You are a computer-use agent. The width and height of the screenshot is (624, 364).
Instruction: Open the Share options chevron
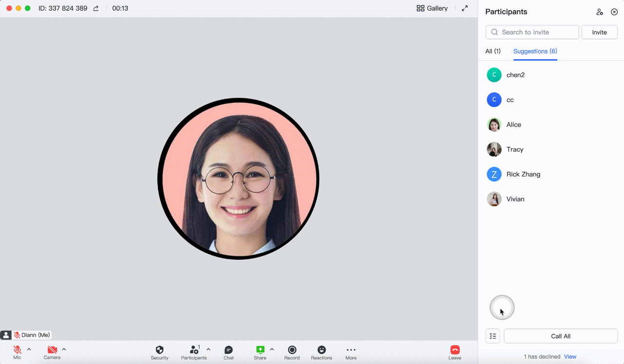tap(272, 348)
